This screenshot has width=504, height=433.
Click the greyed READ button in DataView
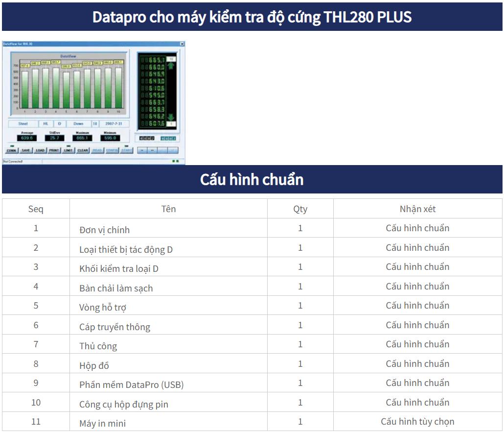[x=97, y=150]
